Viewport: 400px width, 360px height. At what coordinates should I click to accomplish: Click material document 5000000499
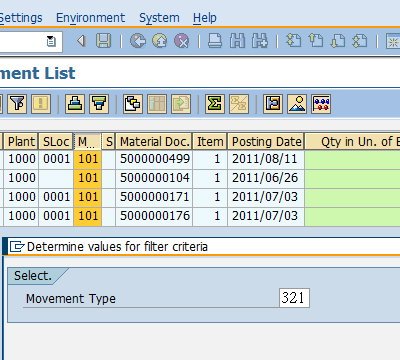154,159
